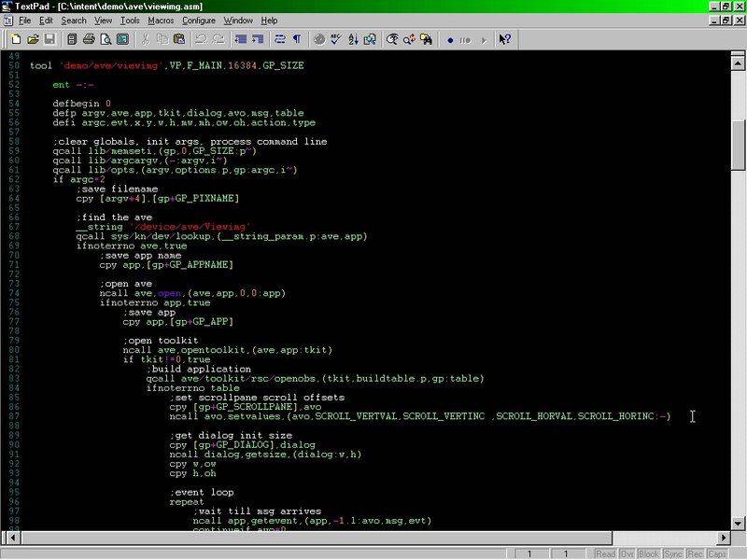
Task: Click the Find binoculars icon
Action: [392, 39]
